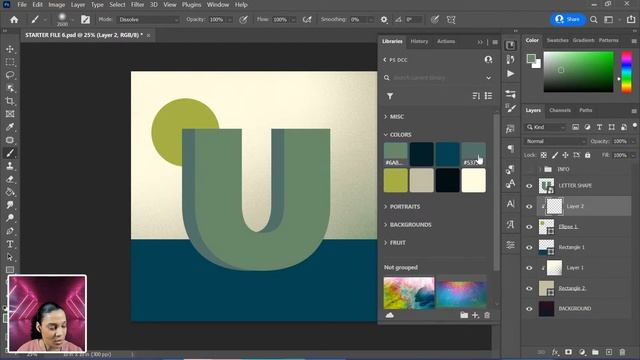Delete layer using Layers trash icon
The width and height of the screenshot is (640, 360).
(622, 352)
